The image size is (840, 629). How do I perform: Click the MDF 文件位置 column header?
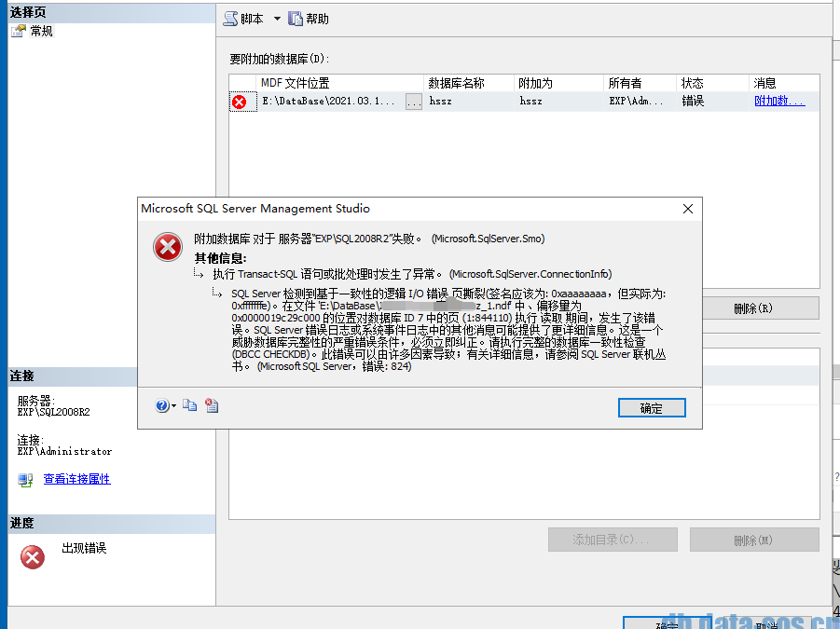tap(339, 83)
